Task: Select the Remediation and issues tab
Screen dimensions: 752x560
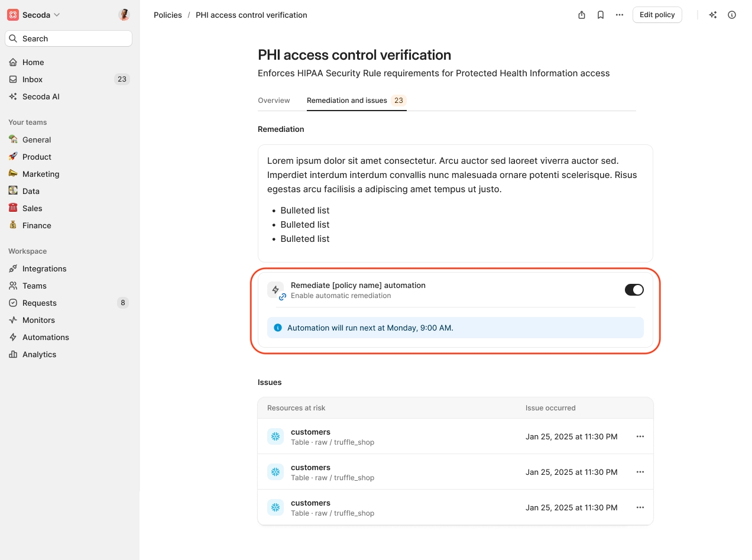Action: pos(347,101)
